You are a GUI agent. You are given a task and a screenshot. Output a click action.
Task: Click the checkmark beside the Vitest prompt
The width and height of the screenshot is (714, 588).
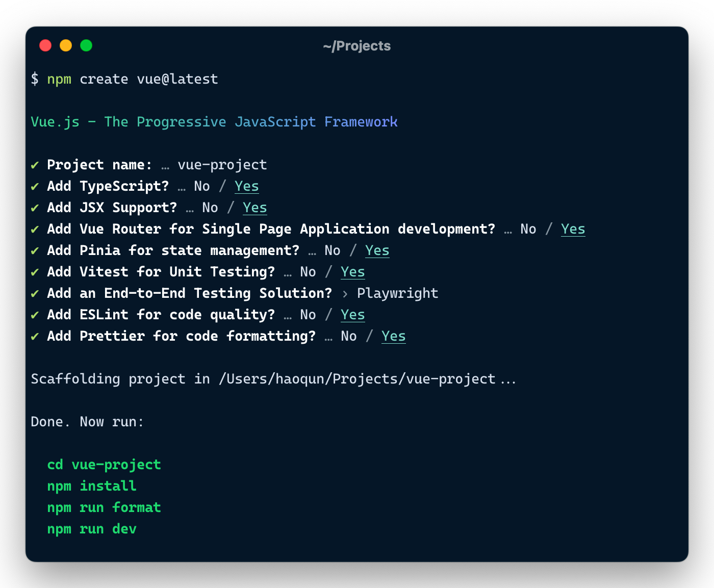tap(35, 272)
